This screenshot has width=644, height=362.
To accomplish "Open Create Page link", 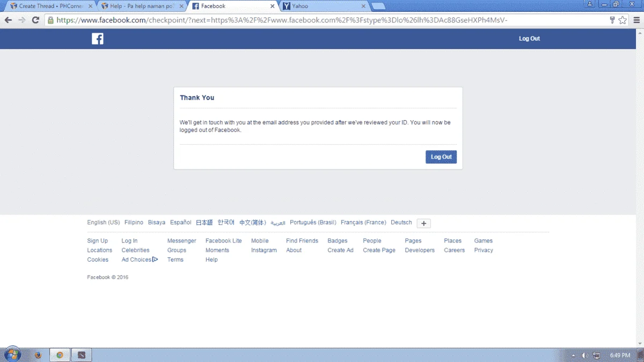I will [379, 250].
